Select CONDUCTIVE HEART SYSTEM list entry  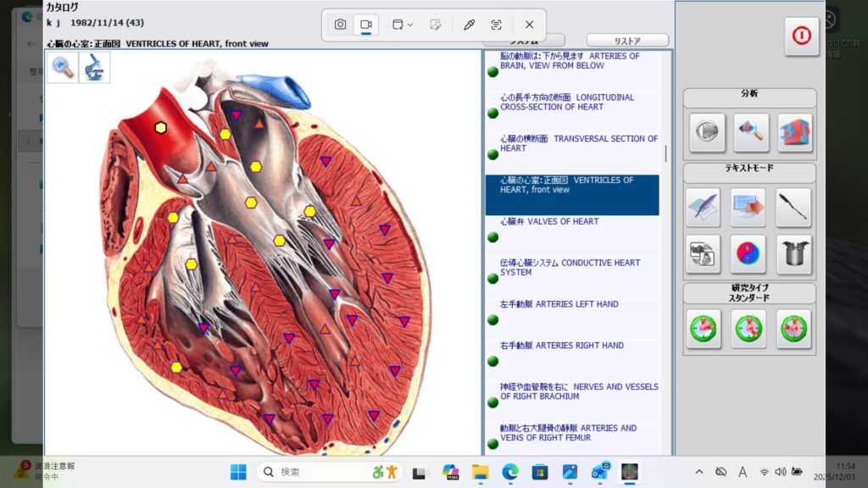click(570, 268)
